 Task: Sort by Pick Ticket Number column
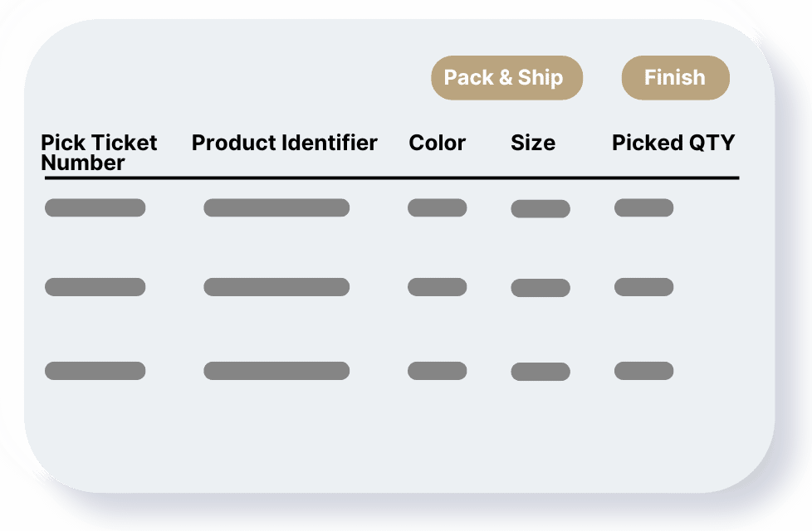[98, 152]
